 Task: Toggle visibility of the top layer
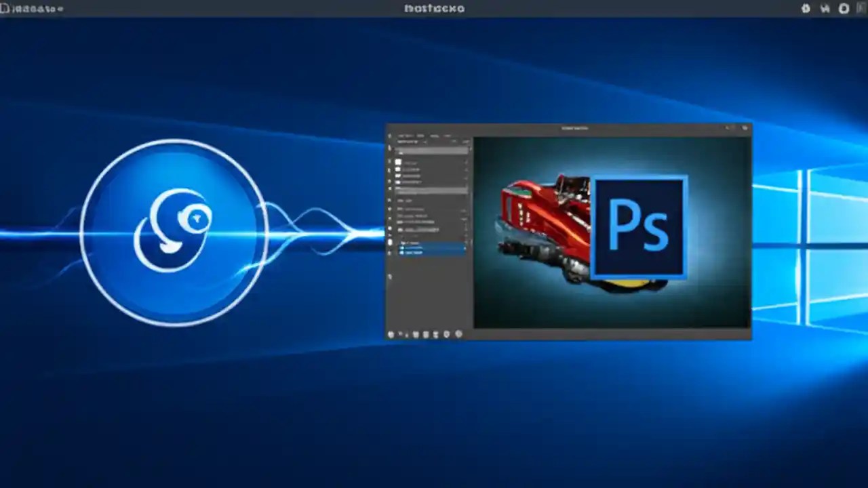click(397, 163)
